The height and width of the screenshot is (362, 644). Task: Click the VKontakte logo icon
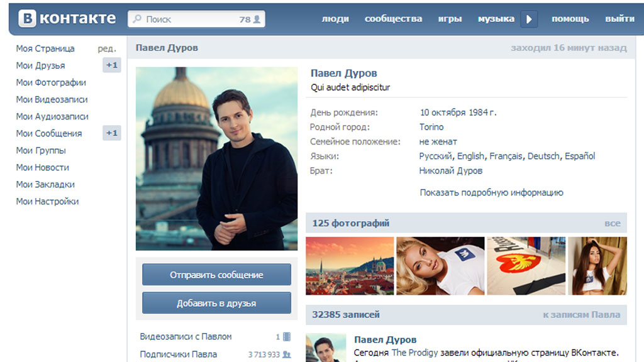28,18
